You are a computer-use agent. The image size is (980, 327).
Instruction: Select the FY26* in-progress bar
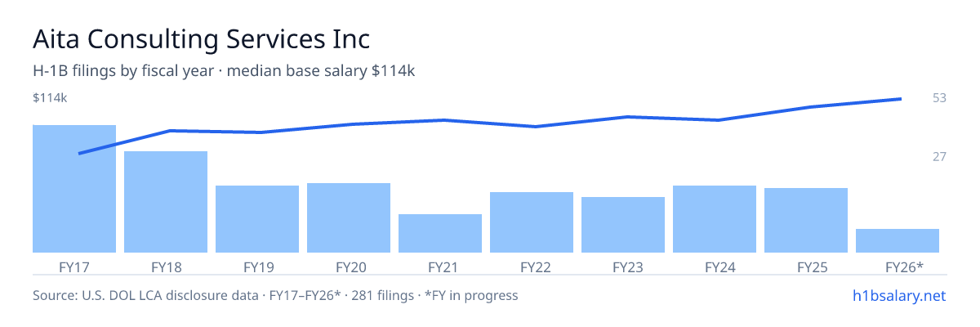pyautogui.click(x=898, y=240)
